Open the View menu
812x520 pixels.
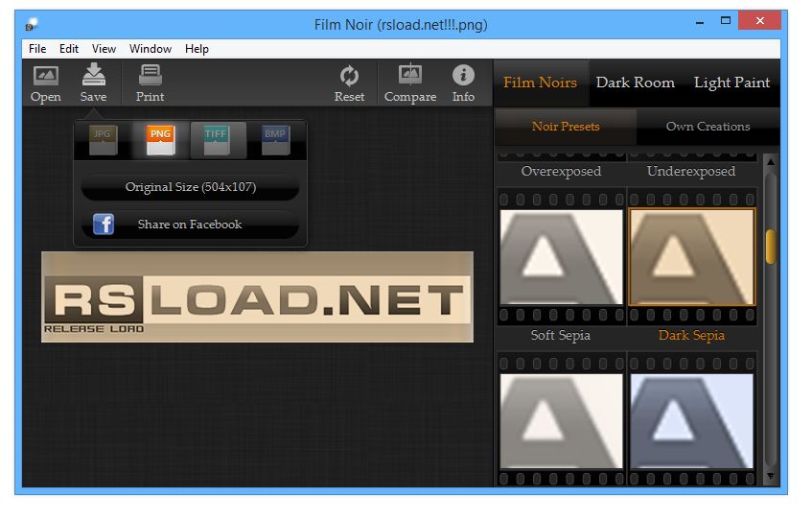[104, 49]
